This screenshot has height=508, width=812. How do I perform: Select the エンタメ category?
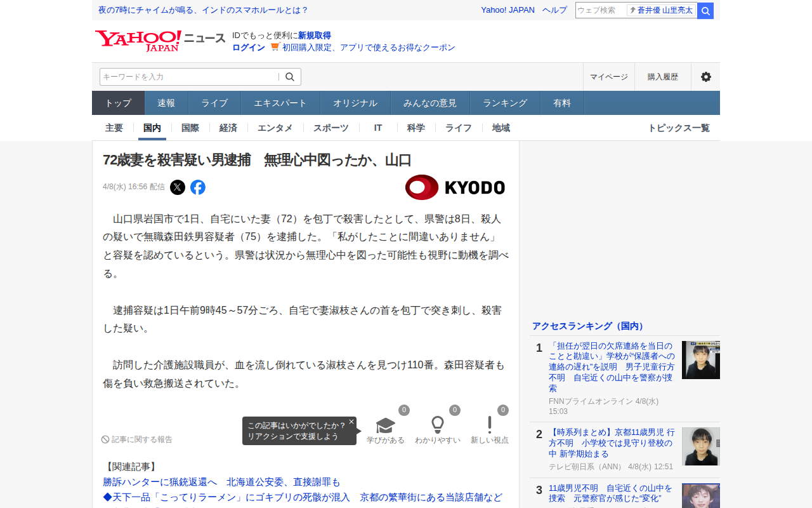tap(275, 128)
